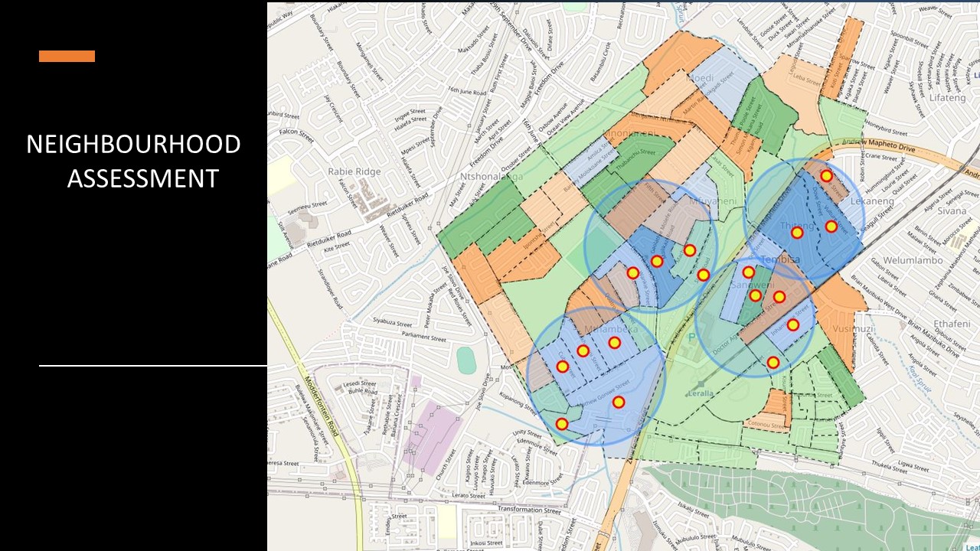This screenshot has width=980, height=551.
Task: Select the marker just below Tembisa label
Action: 749,272
